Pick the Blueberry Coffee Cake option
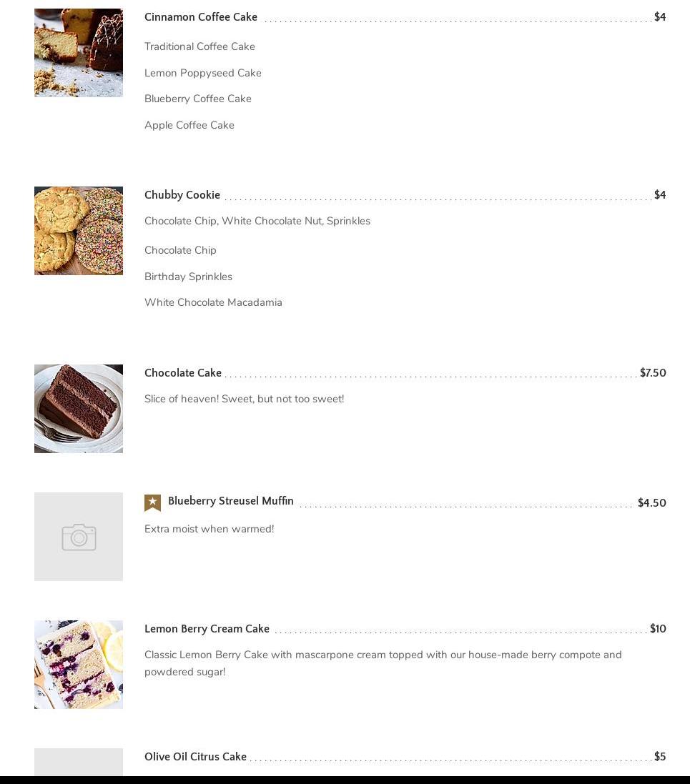This screenshot has width=690, height=784. [x=197, y=99]
